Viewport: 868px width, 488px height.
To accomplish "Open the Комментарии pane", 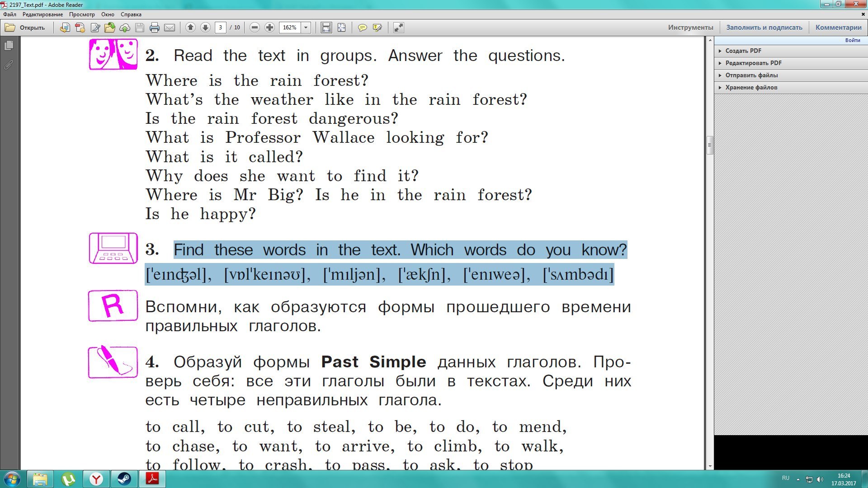I will 838,28.
